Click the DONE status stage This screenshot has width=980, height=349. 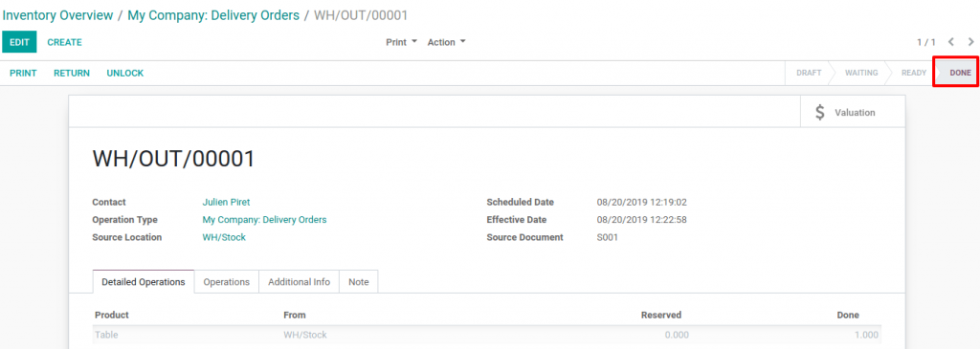tap(956, 73)
